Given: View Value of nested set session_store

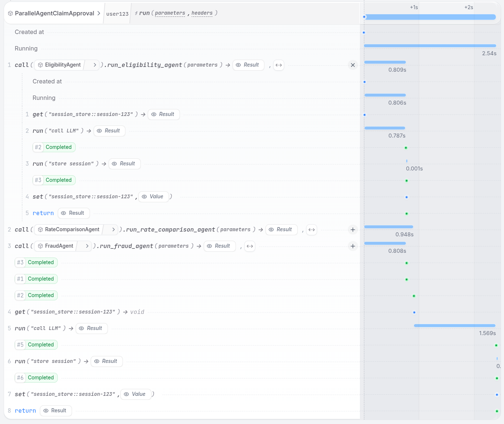Looking at the screenshot, I should click(x=154, y=196).
